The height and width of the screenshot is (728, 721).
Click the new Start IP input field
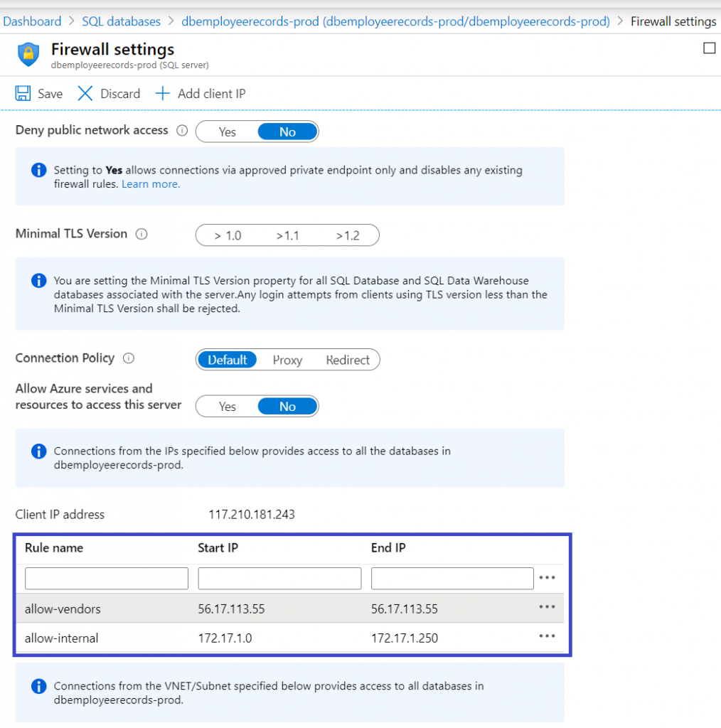tap(279, 579)
